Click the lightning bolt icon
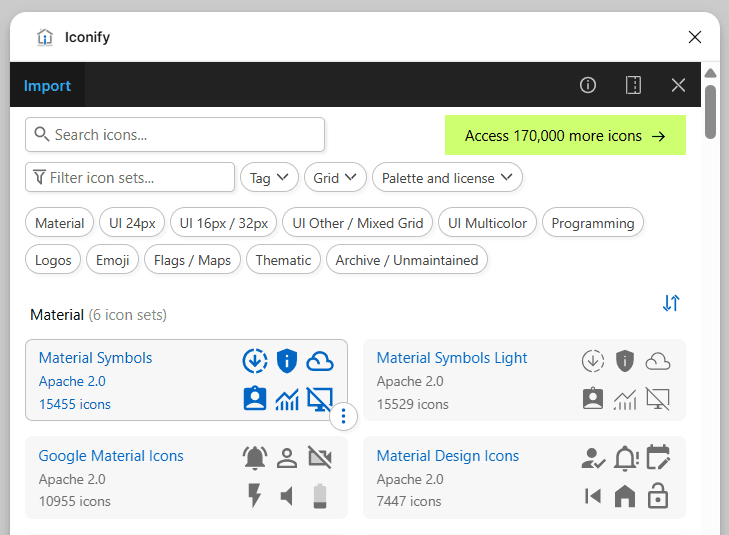Image resolution: width=729 pixels, height=535 pixels. click(x=255, y=495)
